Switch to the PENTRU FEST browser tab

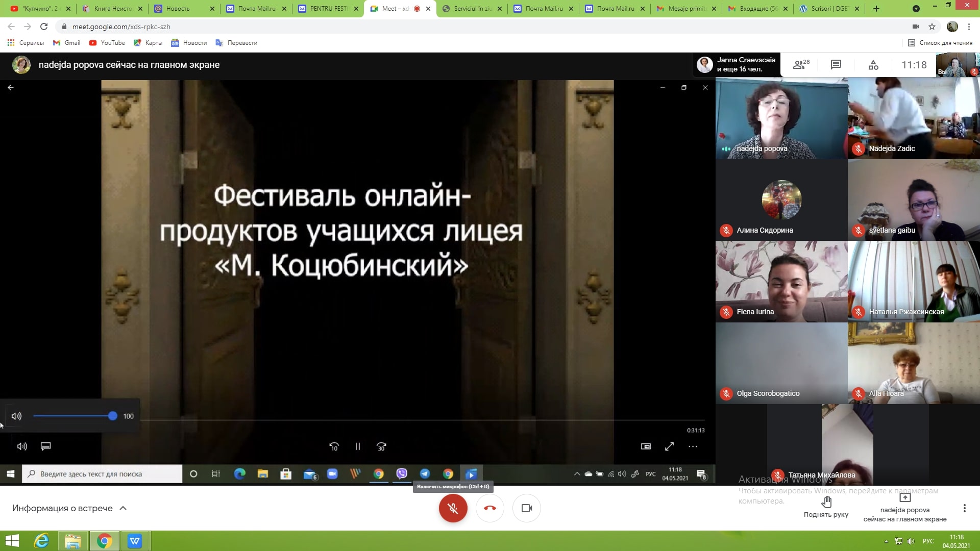point(328,9)
